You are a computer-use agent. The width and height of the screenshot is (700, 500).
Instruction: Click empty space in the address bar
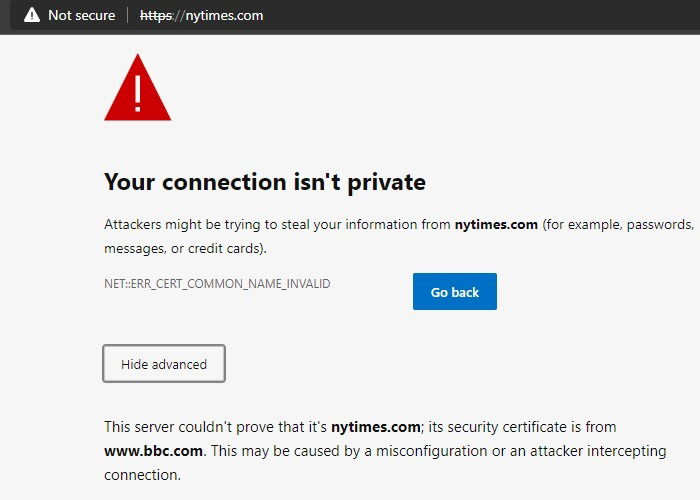pos(500,15)
